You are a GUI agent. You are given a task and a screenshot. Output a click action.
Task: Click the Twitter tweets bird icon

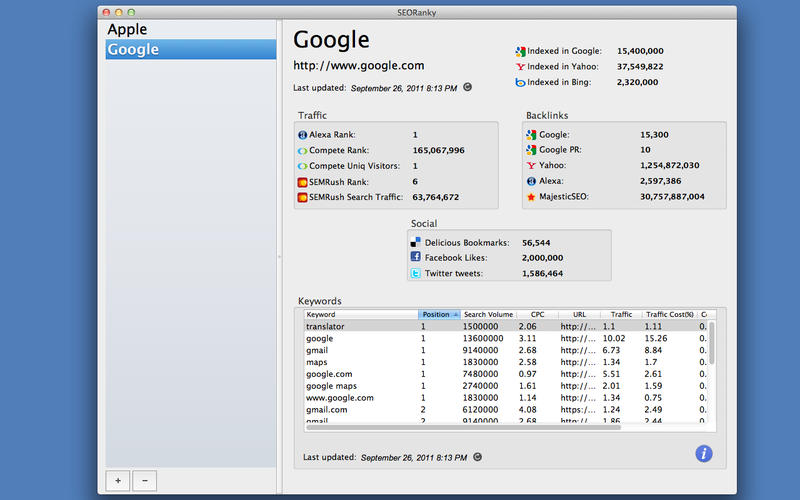(x=415, y=273)
